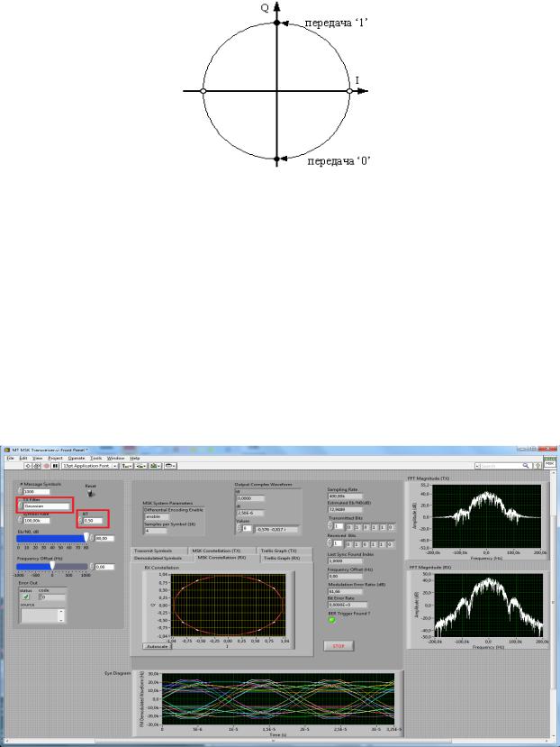560x747 pixels.
Task: Click the Run arrow toolbar icon
Action: point(28,466)
